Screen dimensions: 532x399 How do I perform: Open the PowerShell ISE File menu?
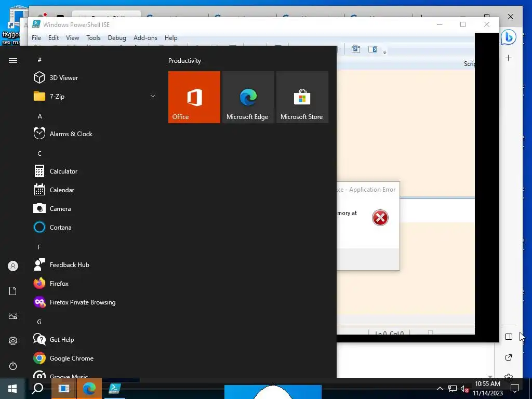click(x=36, y=38)
